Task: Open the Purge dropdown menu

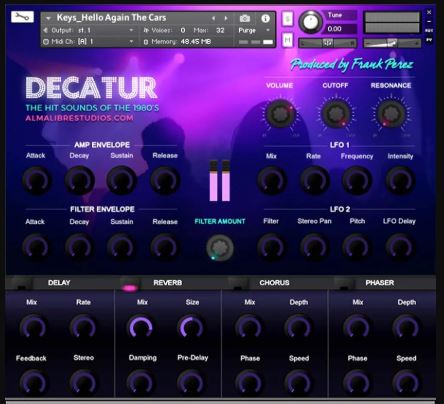Action: (x=254, y=30)
